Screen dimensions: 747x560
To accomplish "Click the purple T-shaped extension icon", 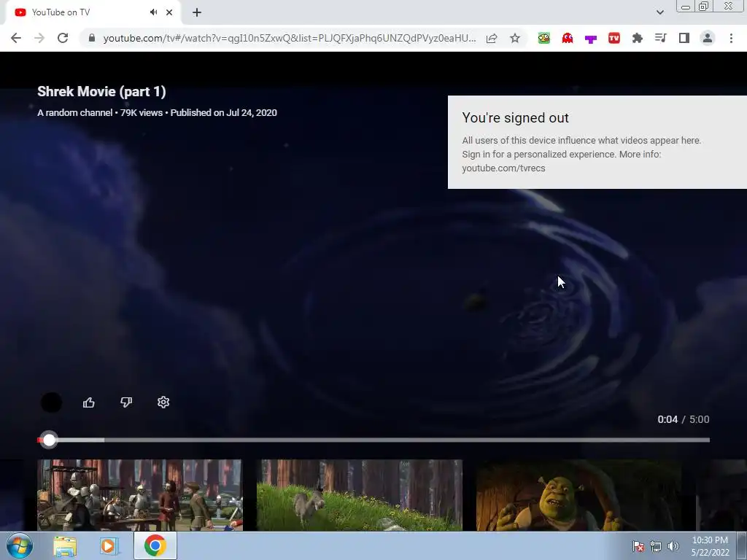I will [591, 39].
